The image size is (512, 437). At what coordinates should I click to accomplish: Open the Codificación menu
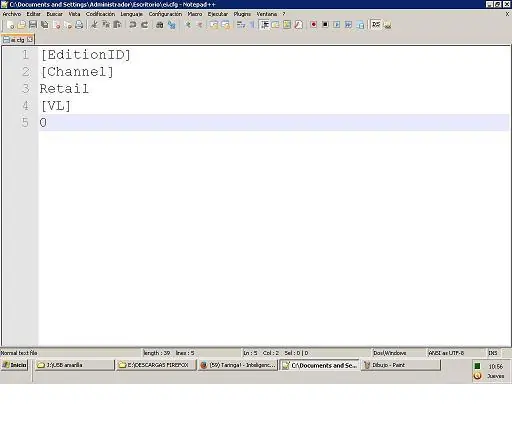tap(100, 14)
